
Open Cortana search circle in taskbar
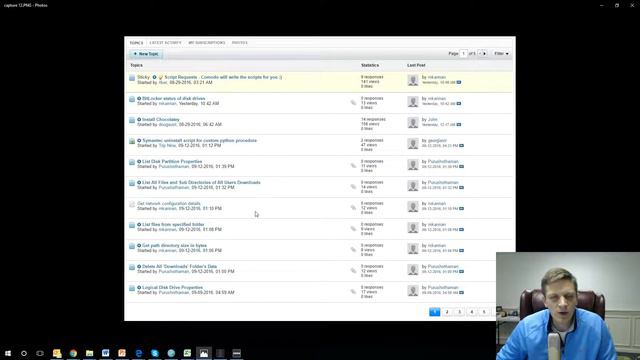[24, 353]
